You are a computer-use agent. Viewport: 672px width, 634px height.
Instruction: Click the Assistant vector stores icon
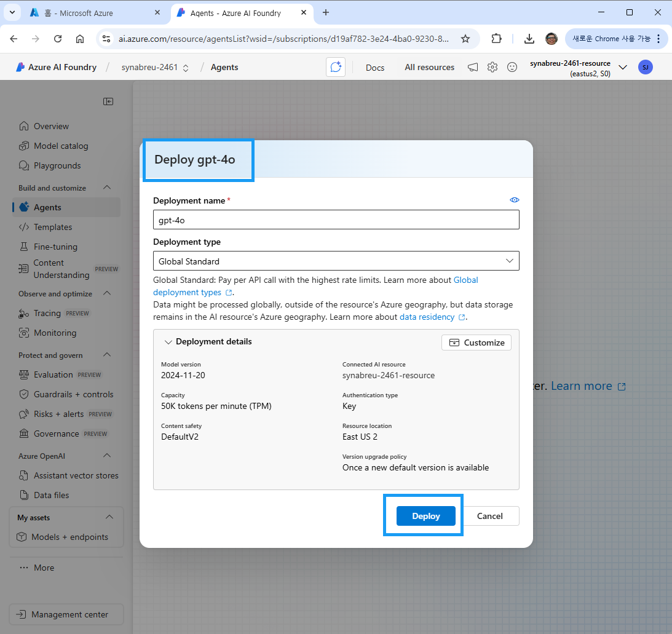(x=24, y=475)
